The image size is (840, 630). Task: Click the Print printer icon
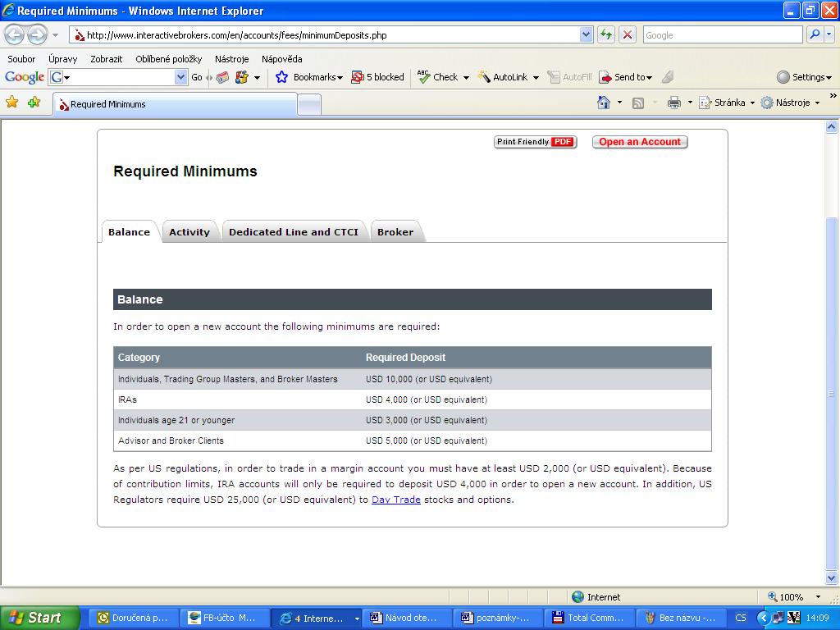[x=674, y=103]
